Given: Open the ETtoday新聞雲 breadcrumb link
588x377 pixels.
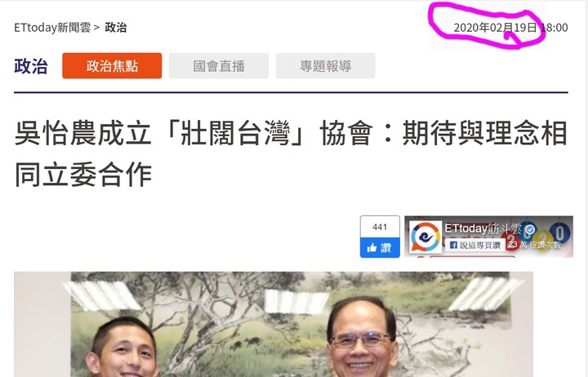Looking at the screenshot, I should coord(52,28).
